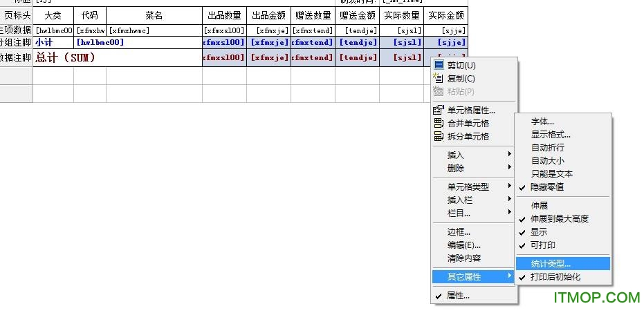This screenshot has width=644, height=315.
Task: Open the 其它属性 submenu entry
Action: click(x=474, y=277)
